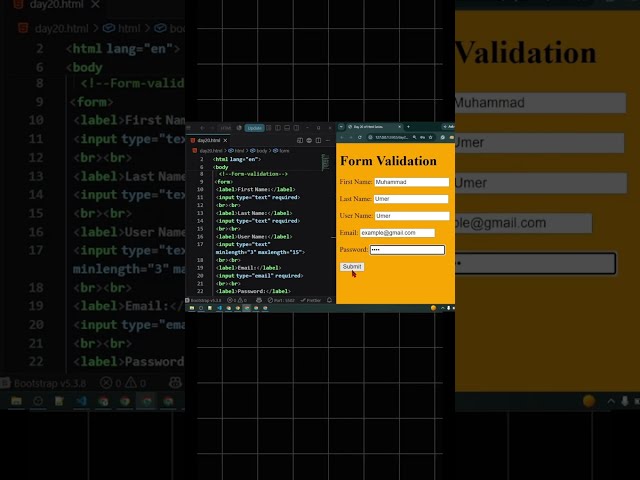Image resolution: width=640 pixels, height=480 pixels.
Task: Toggle bottom panel layout icon in VS Code
Action: point(287,128)
